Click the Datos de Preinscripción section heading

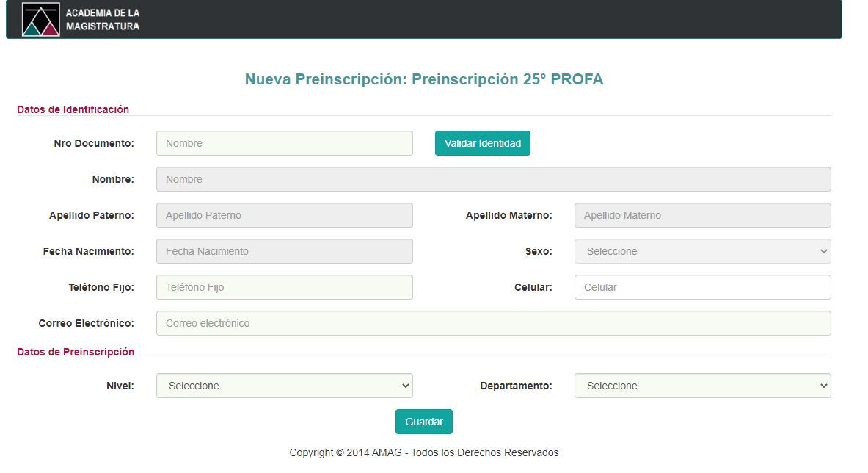coord(76,353)
